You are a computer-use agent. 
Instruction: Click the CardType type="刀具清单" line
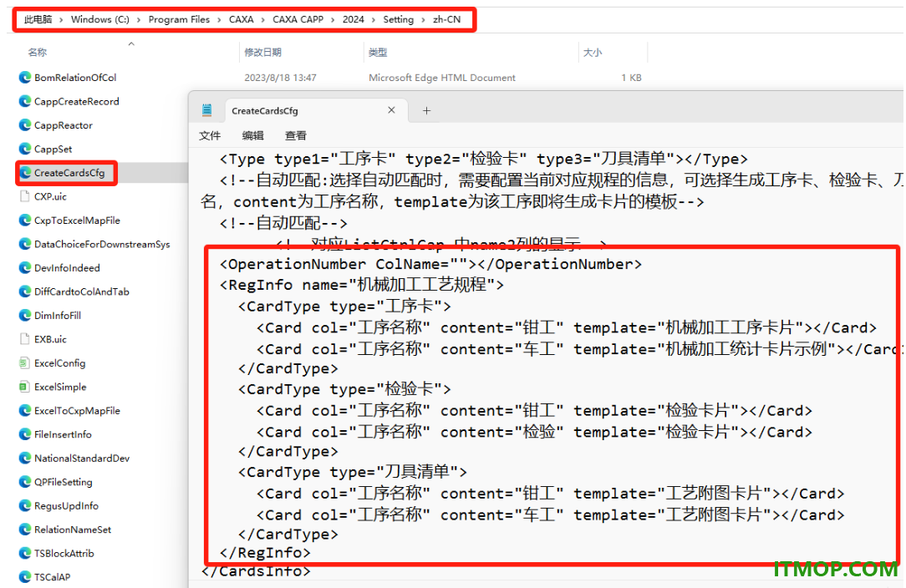pos(353,472)
